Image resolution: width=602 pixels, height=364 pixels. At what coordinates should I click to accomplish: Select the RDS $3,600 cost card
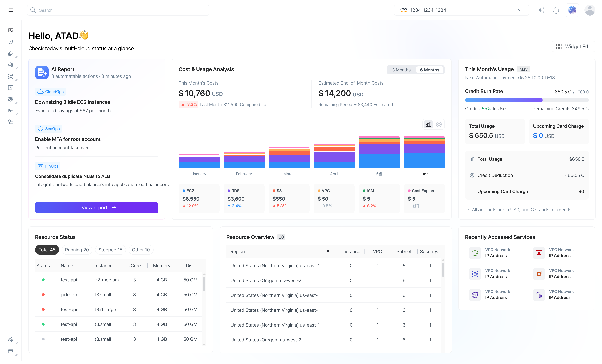coord(244,198)
